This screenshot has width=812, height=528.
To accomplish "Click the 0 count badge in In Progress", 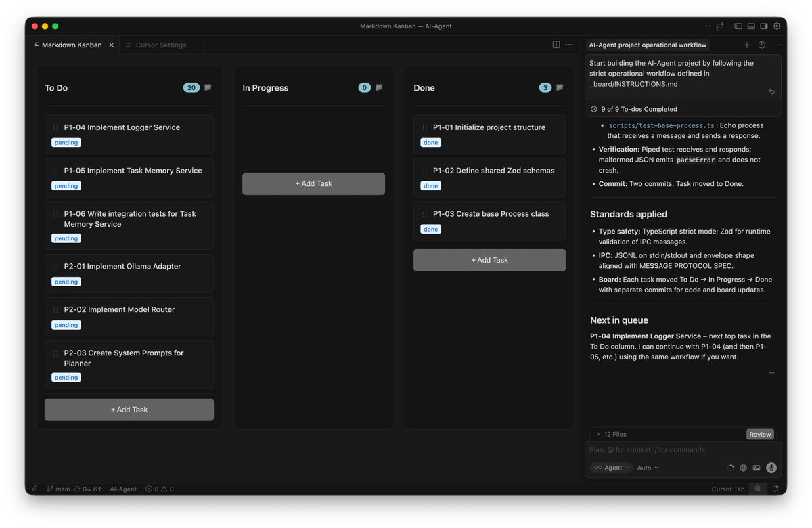I will (365, 87).
